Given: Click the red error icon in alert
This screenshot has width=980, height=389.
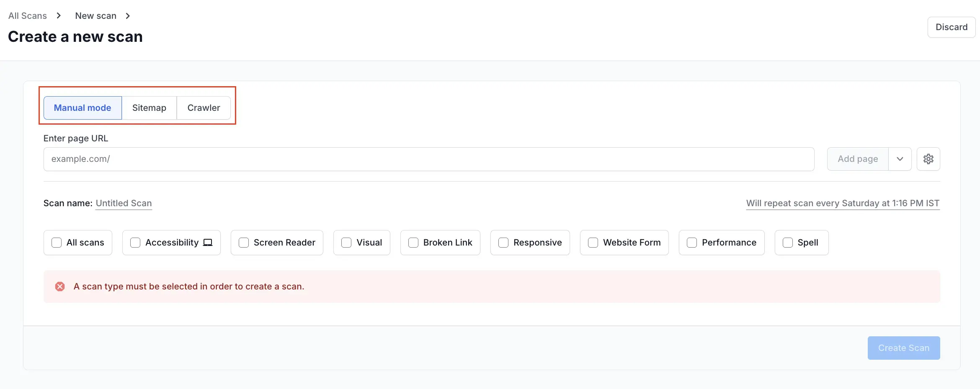Looking at the screenshot, I should coord(60,287).
